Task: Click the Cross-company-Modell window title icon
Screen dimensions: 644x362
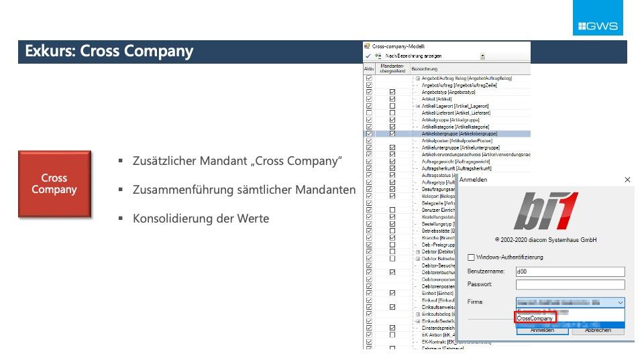Action: [367, 46]
